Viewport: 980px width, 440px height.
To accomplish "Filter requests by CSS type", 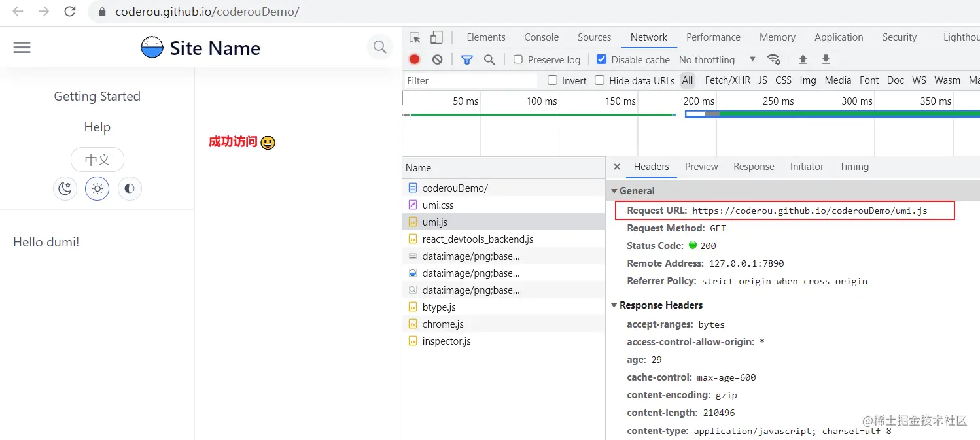I will coord(783,80).
